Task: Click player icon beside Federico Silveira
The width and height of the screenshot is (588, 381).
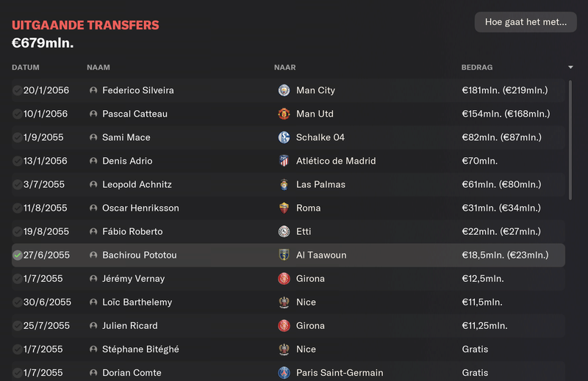Action: 93,90
